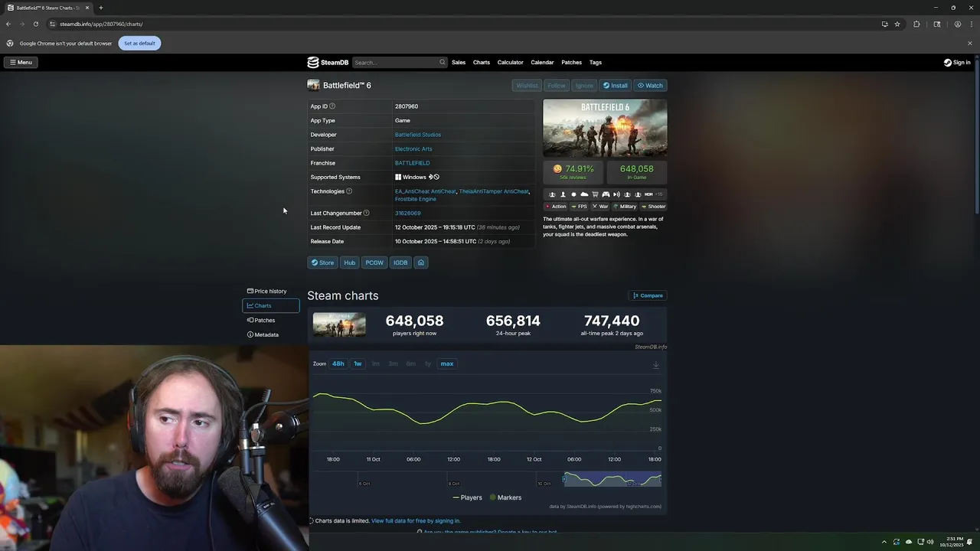Select Charts sidebar tab
This screenshot has width=980, height=551.
click(271, 306)
